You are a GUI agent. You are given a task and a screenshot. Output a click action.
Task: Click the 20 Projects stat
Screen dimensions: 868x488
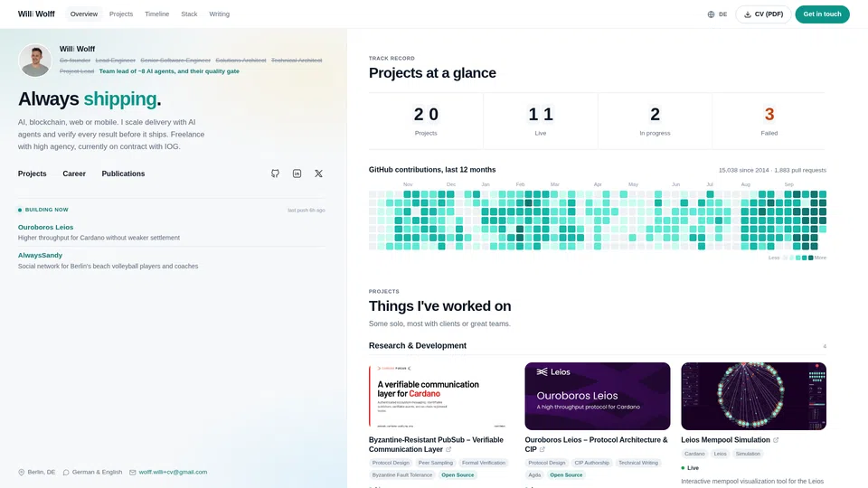tap(426, 121)
